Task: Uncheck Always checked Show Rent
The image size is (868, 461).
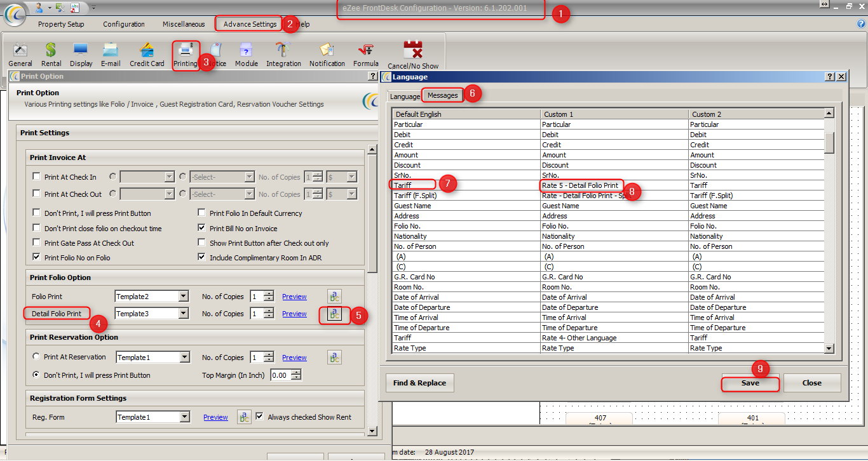Action: 259,417
